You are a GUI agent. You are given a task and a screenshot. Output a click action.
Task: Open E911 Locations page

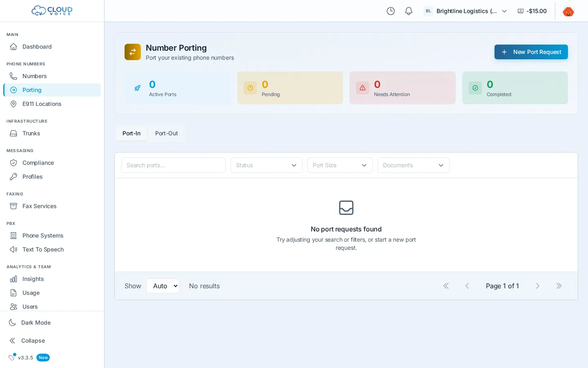pos(52,104)
